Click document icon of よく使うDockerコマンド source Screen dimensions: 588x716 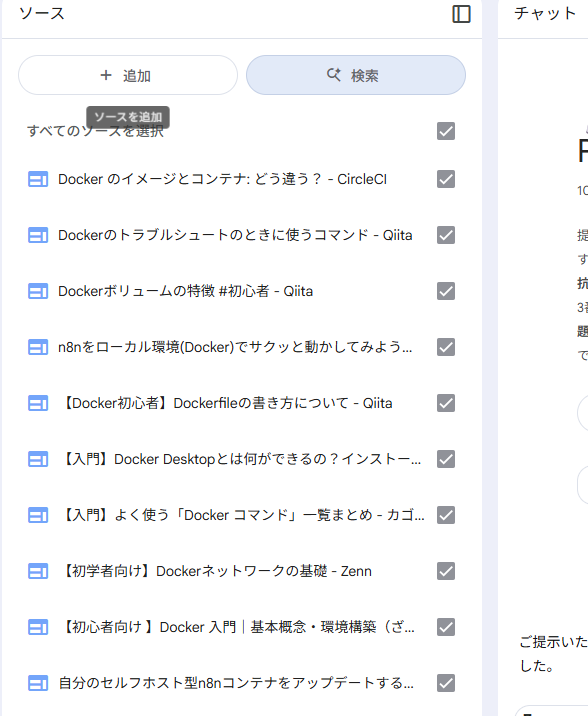[38, 516]
